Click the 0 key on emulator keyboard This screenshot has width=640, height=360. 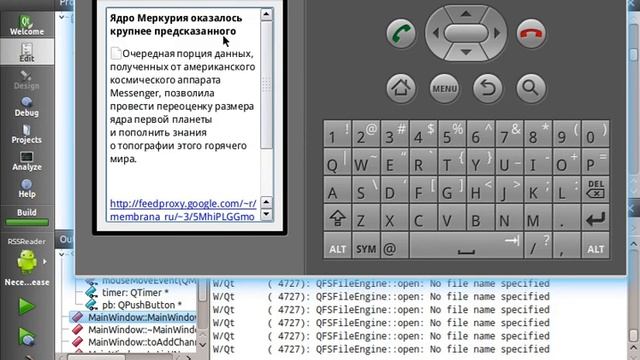tap(596, 133)
